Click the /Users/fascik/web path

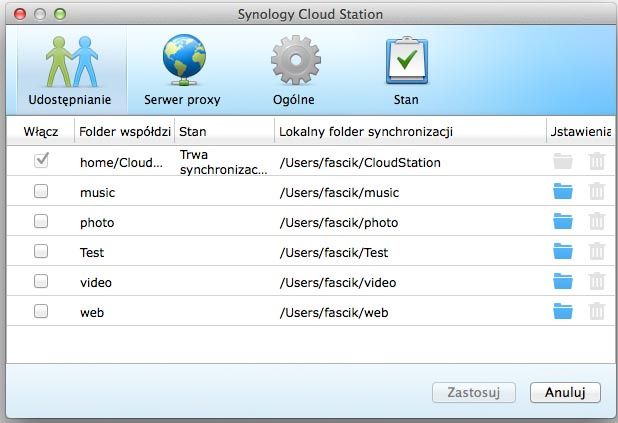333,313
